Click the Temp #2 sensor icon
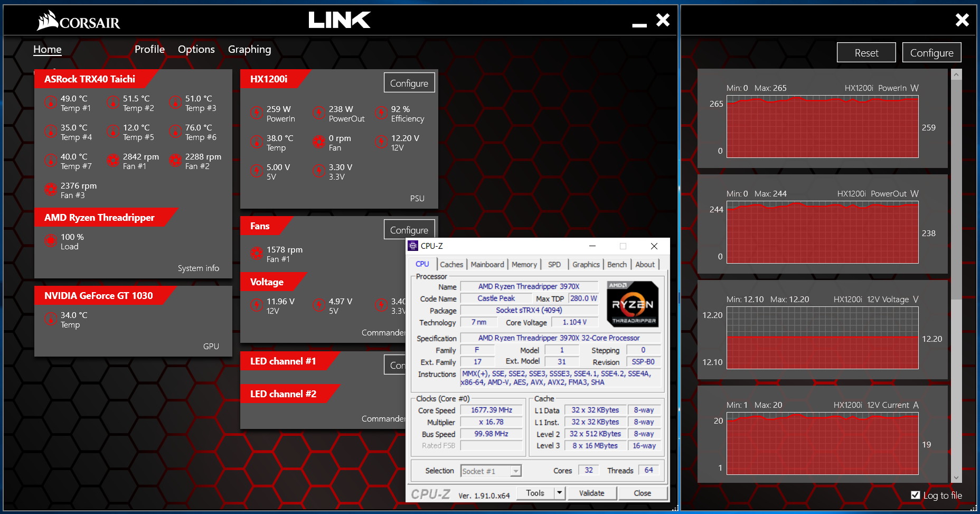The image size is (980, 514). [113, 102]
